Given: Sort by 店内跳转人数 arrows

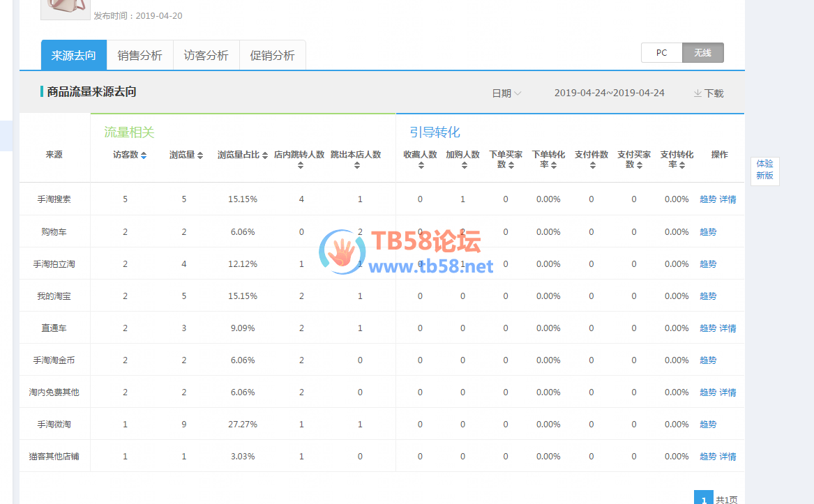Looking at the screenshot, I should [x=301, y=166].
